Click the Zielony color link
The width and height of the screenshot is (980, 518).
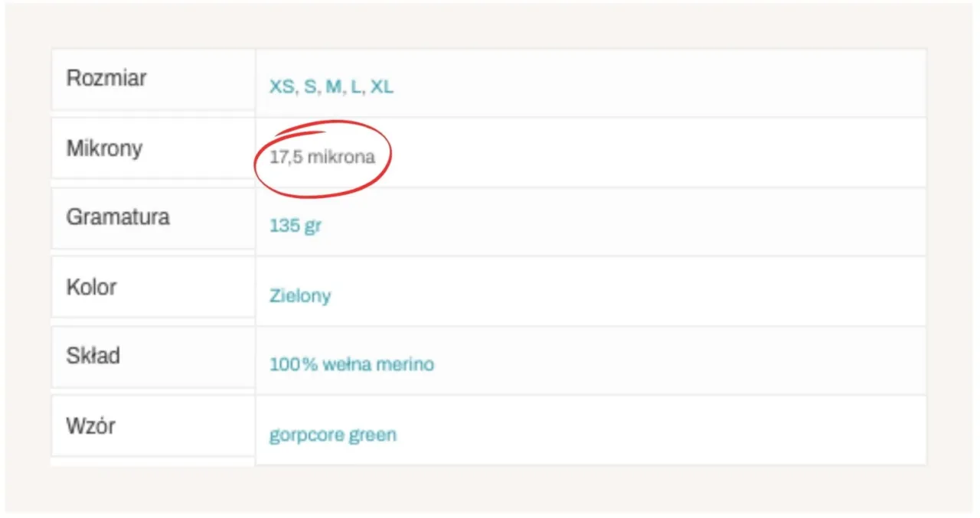[300, 295]
